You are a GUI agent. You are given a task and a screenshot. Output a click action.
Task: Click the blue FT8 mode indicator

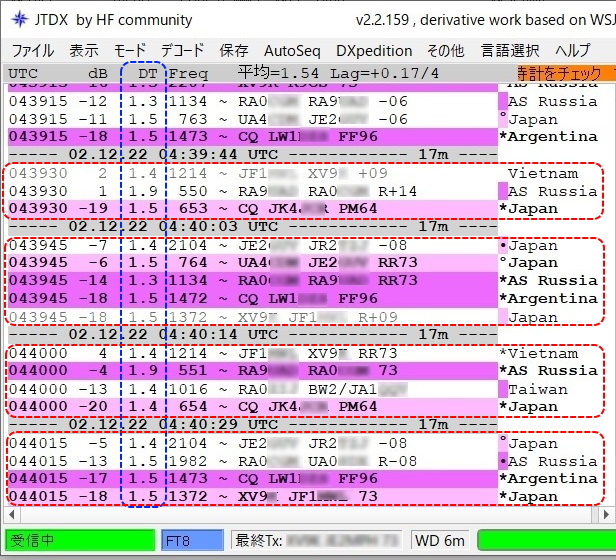point(192,540)
